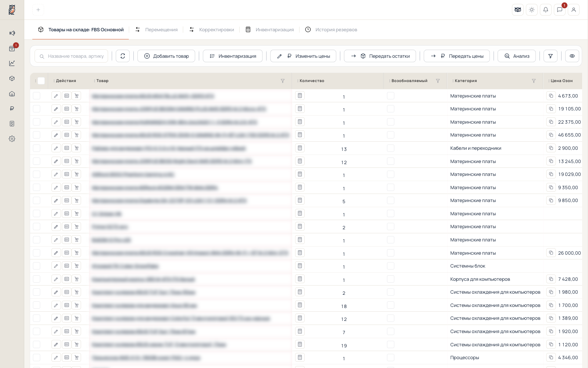
Task: Open the filter funnel button in toolbar
Action: (551, 56)
